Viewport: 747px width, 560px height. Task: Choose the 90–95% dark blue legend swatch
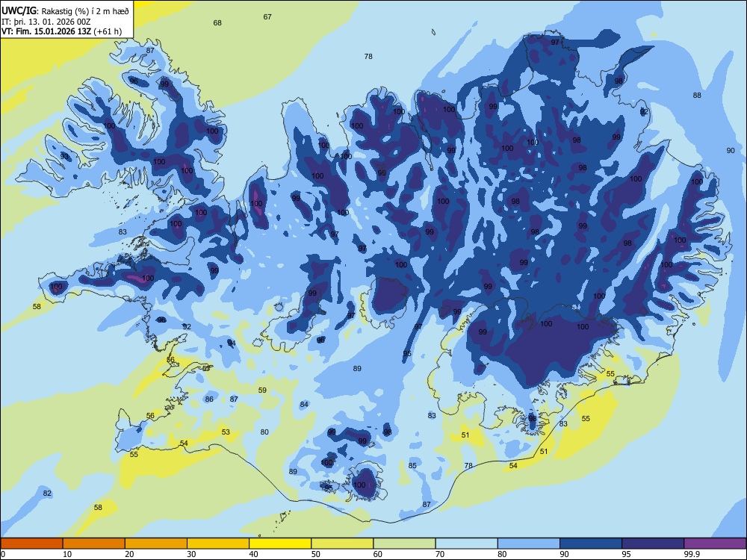591,544
